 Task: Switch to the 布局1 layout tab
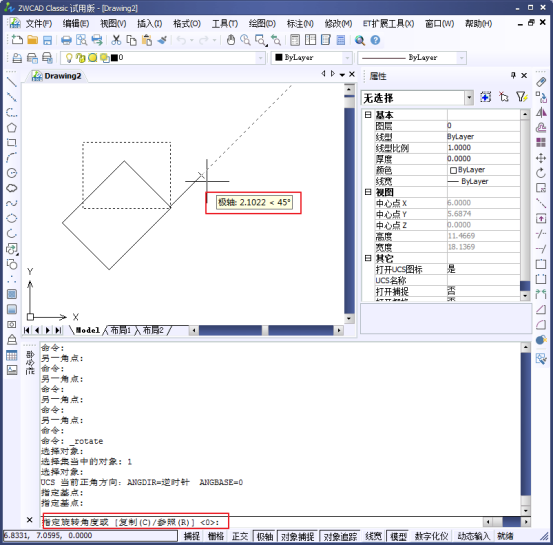tap(120, 330)
